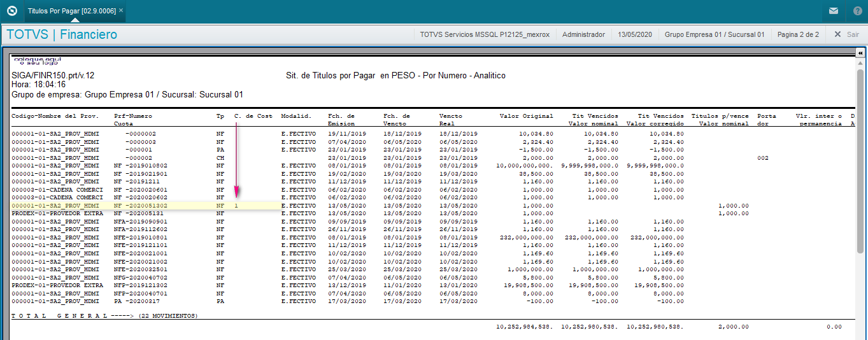Viewport: 868px width, 340px height.
Task: Click the TOTAL GENERAL (22 MOVIMIENTOS) line
Action: coord(104,315)
